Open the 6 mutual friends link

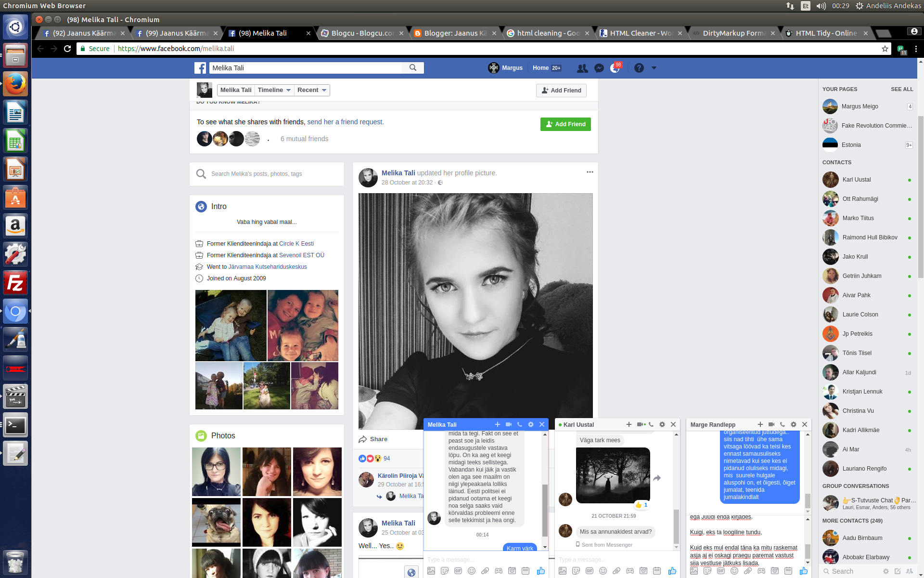pyautogui.click(x=304, y=139)
